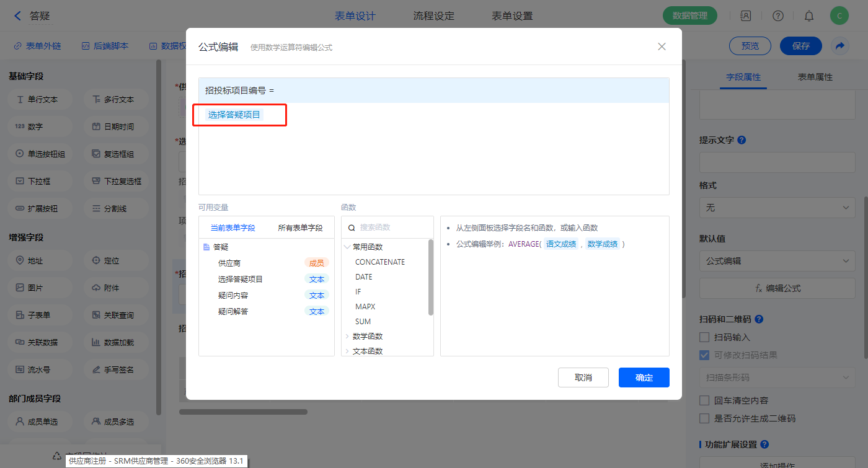Click the 取消 button
This screenshot has height=468, width=868.
point(583,377)
